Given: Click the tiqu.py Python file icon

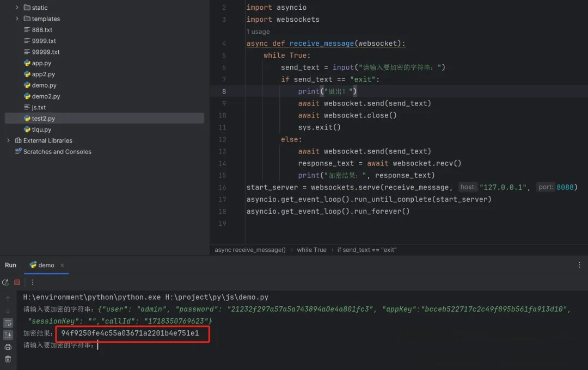Looking at the screenshot, I should 27,129.
